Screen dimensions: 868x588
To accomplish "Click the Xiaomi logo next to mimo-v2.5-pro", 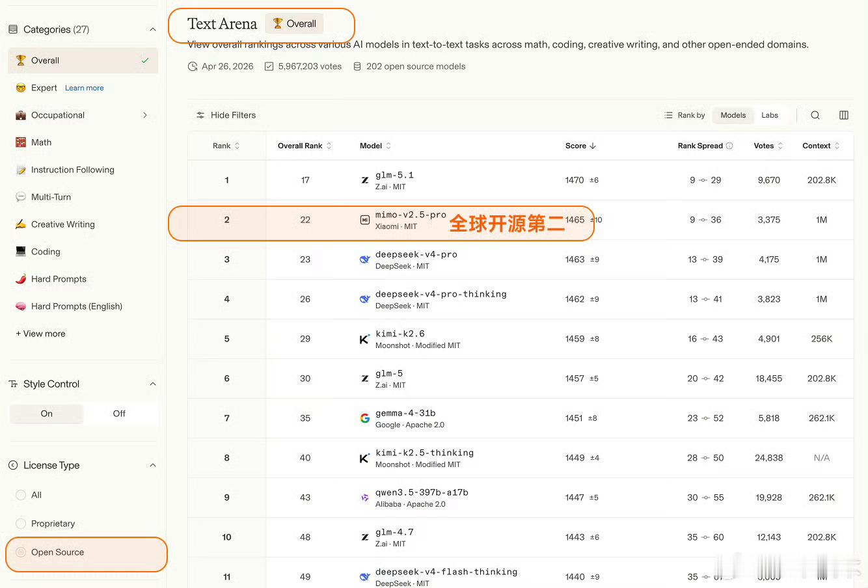I will point(365,220).
